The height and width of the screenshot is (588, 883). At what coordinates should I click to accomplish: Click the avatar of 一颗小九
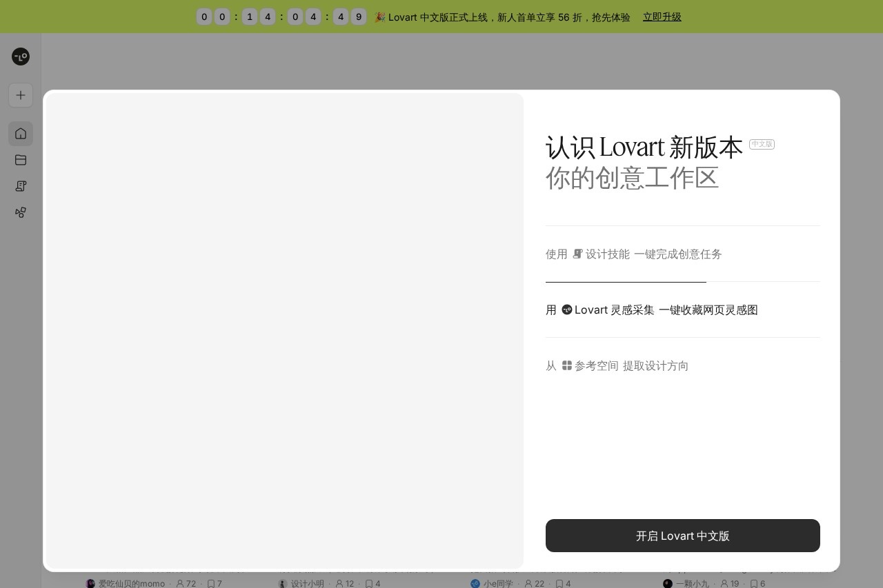(x=668, y=584)
